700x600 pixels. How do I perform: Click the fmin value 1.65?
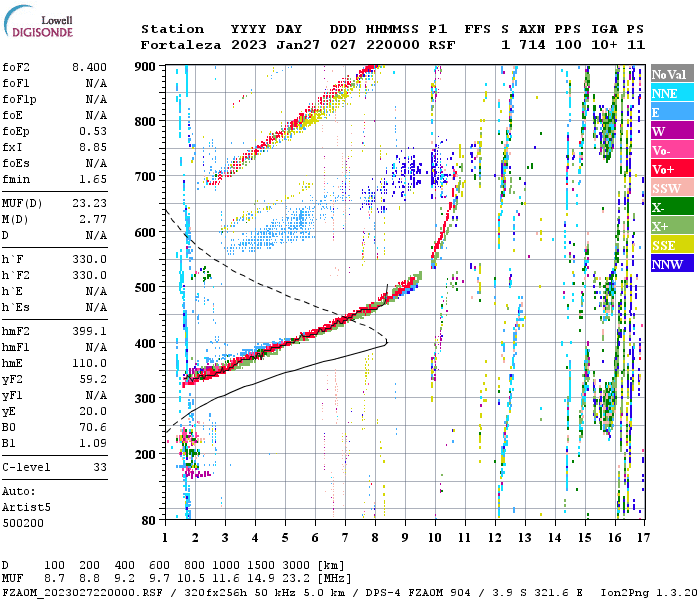click(x=93, y=179)
